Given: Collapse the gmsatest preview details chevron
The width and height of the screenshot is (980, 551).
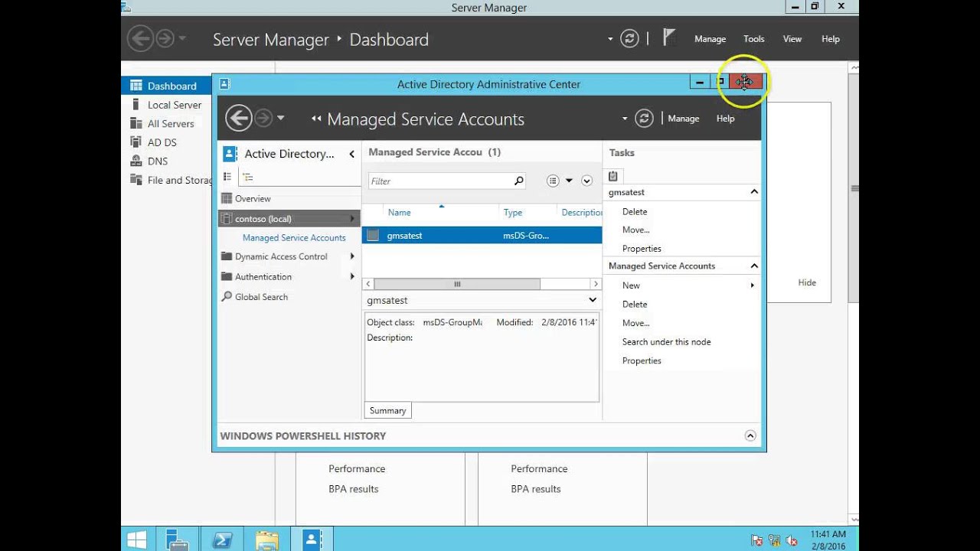Looking at the screenshot, I should 593,300.
